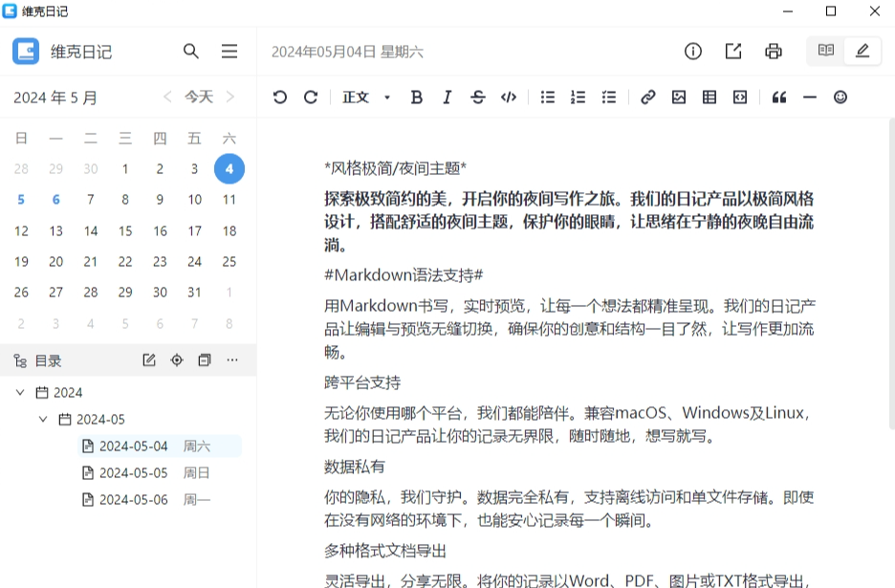This screenshot has width=895, height=588.
Task: Insert a table
Action: pyautogui.click(x=709, y=98)
